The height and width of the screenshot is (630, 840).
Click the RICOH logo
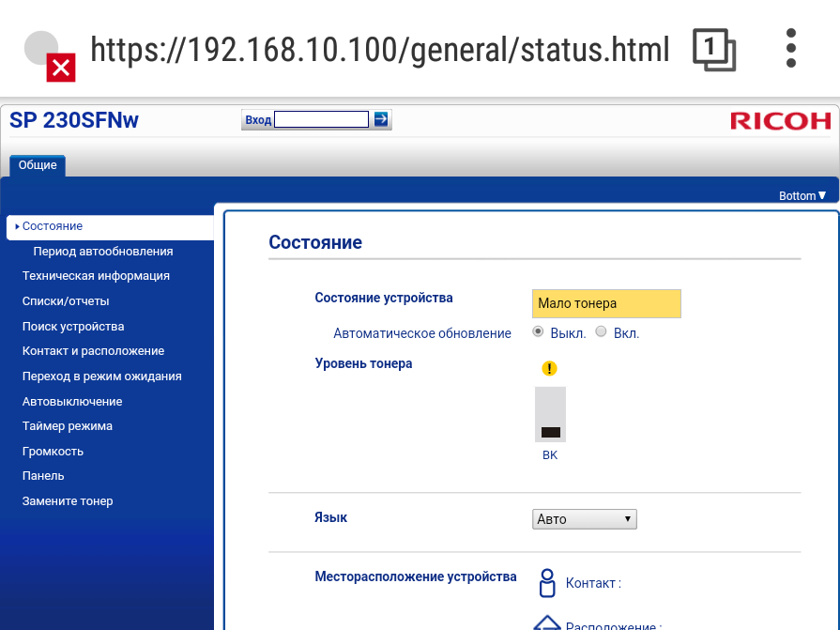(x=781, y=120)
